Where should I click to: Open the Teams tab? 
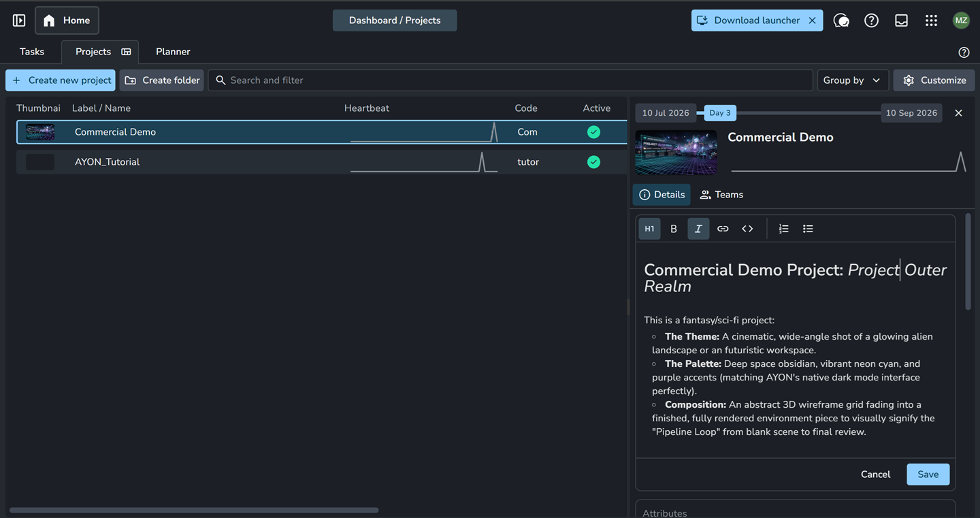(721, 195)
